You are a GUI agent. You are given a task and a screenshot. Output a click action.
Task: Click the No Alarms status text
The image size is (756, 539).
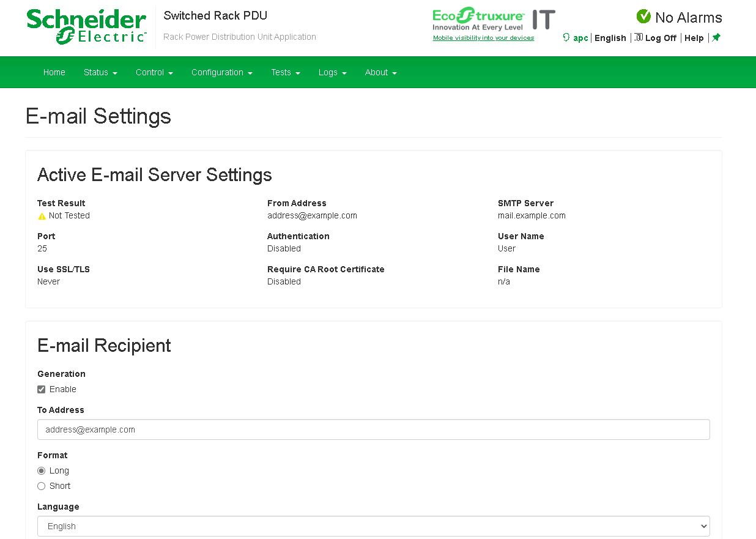[689, 18]
